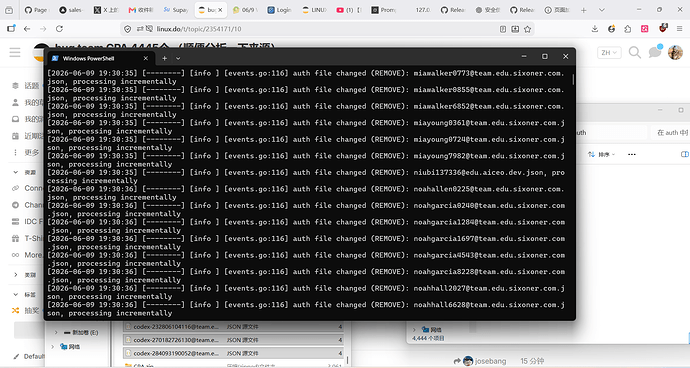Click josebang's avatar below the post
690x368 pixels.
pyautogui.click(x=468, y=361)
